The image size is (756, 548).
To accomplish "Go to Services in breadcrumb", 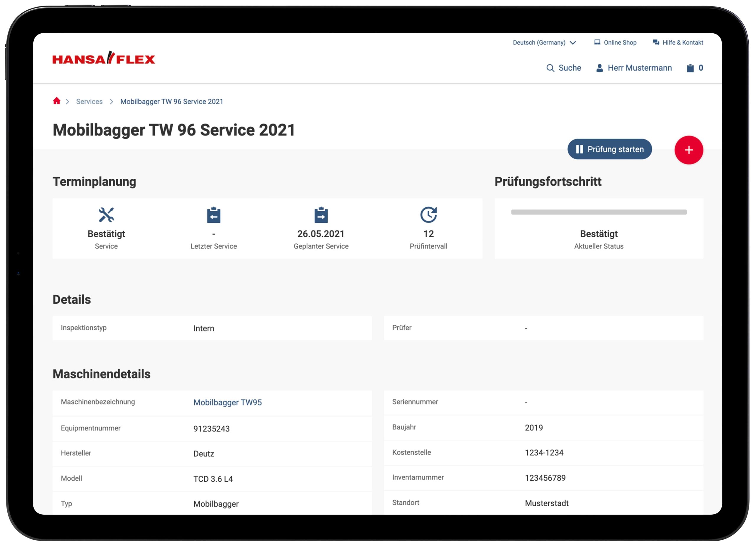I will click(89, 102).
